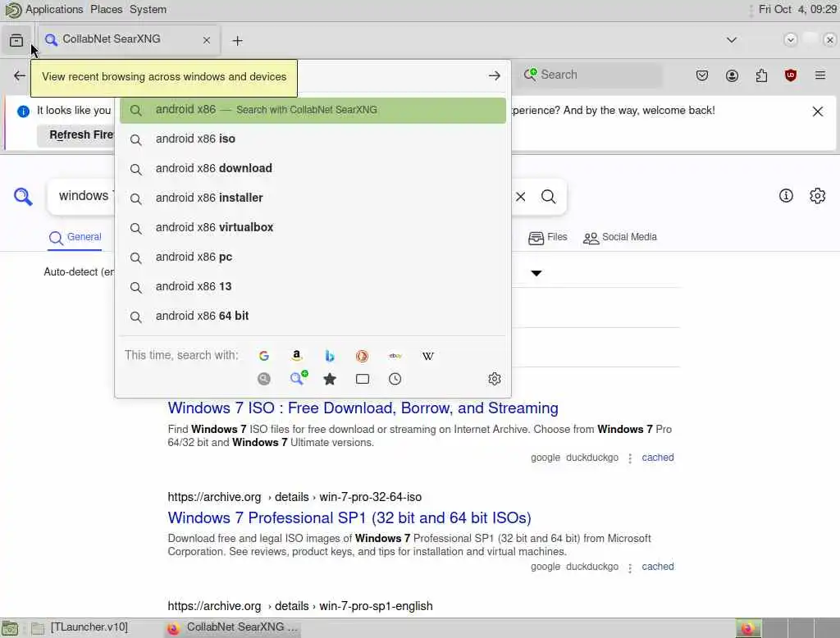Click the show desktop taskbar icon
Screen dimensions: 840x638
[10, 628]
